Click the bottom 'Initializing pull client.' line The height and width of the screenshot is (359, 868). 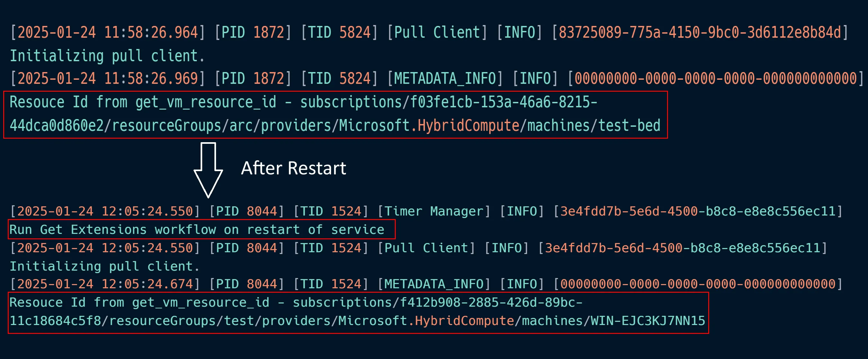click(x=104, y=267)
